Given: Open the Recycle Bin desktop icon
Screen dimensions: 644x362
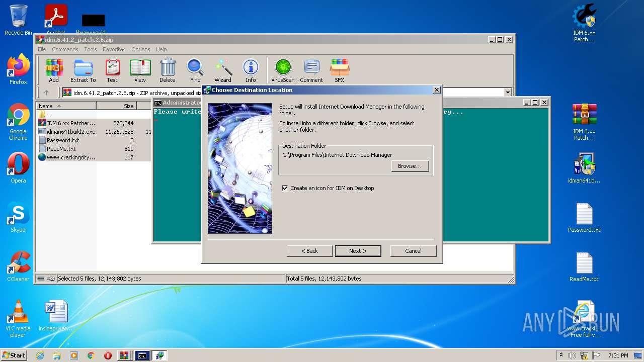Looking at the screenshot, I should tap(18, 20).
